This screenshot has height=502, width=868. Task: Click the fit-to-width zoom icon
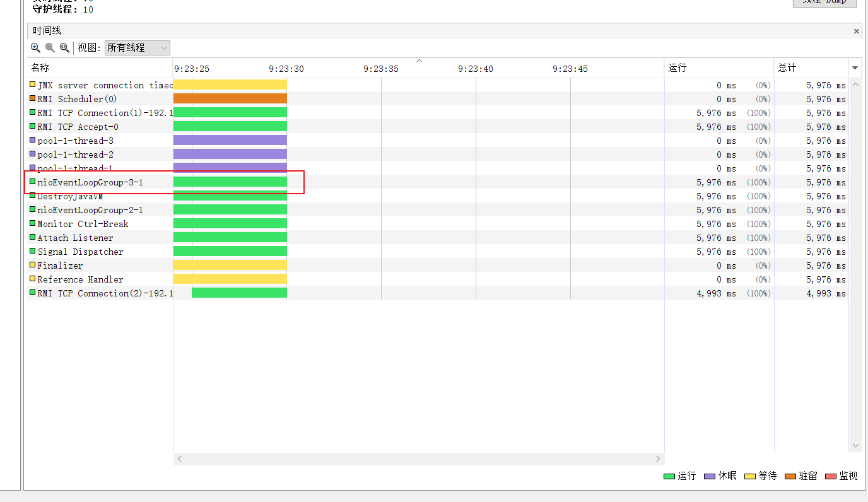click(64, 48)
